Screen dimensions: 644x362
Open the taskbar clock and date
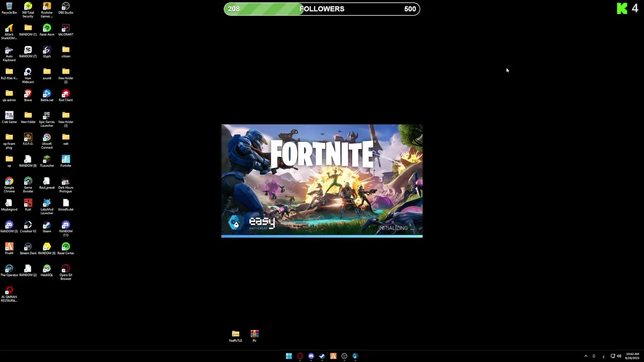[632, 356]
